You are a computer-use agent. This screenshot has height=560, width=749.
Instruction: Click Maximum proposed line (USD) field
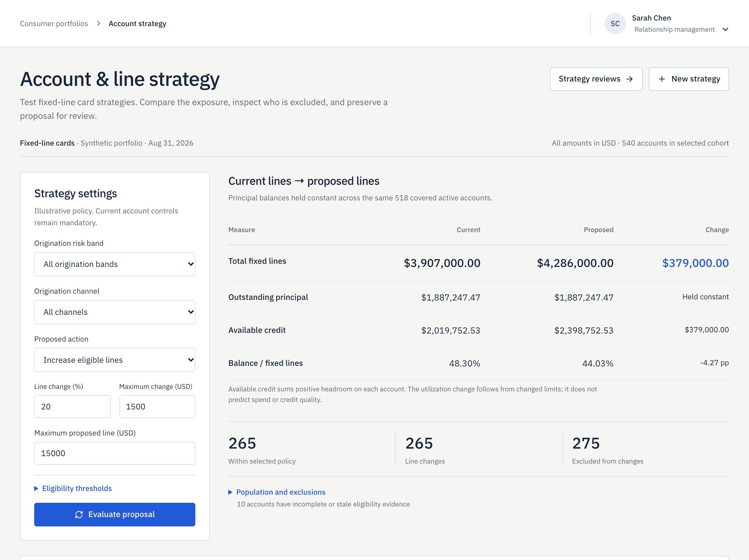point(115,453)
